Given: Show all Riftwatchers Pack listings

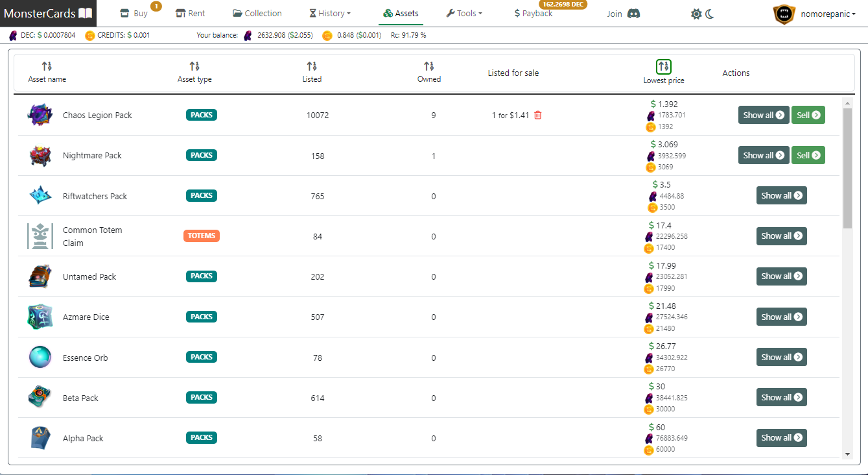Looking at the screenshot, I should point(782,195).
